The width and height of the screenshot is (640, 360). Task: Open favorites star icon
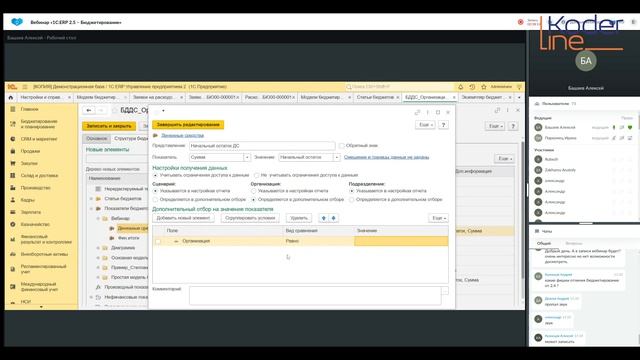point(484,87)
